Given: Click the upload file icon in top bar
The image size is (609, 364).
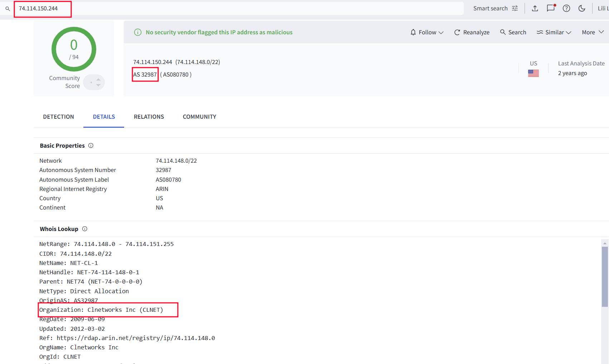Looking at the screenshot, I should click(x=535, y=8).
